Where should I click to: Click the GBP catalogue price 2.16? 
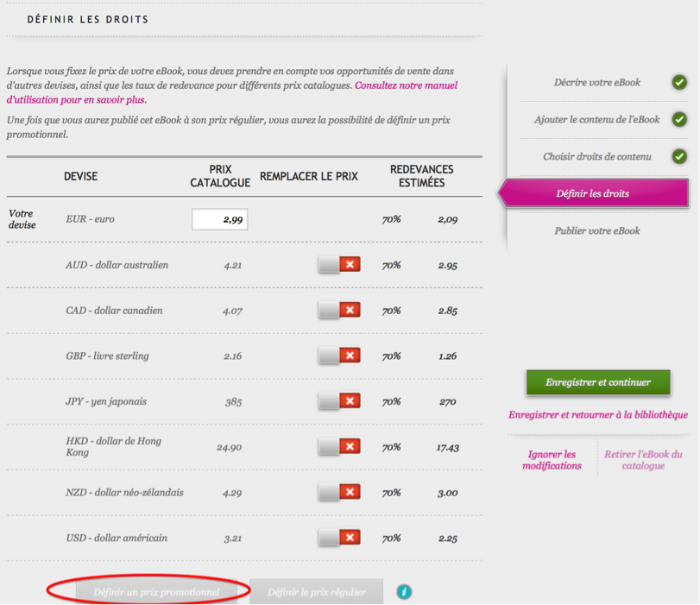[x=232, y=356]
